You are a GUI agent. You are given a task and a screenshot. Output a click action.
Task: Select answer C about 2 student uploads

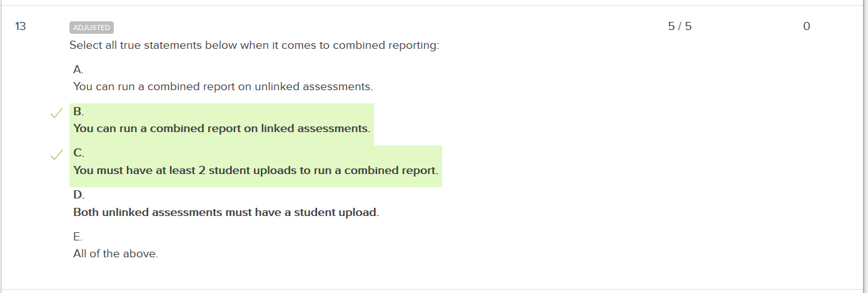point(256,166)
